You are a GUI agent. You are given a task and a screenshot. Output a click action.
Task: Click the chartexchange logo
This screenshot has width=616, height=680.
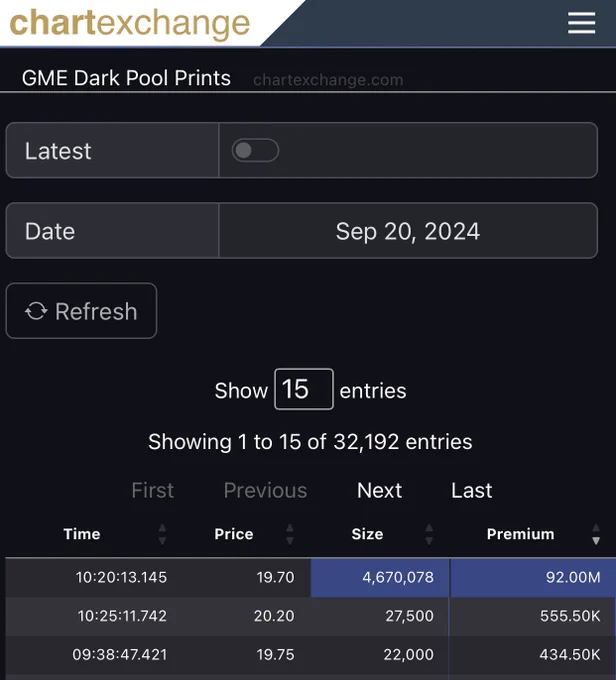[x=129, y=23]
